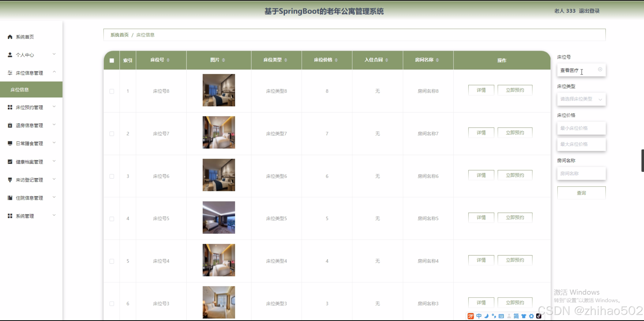Click the 简 simplified Chinese toggle icon
The image size is (644, 321).
[x=516, y=316]
